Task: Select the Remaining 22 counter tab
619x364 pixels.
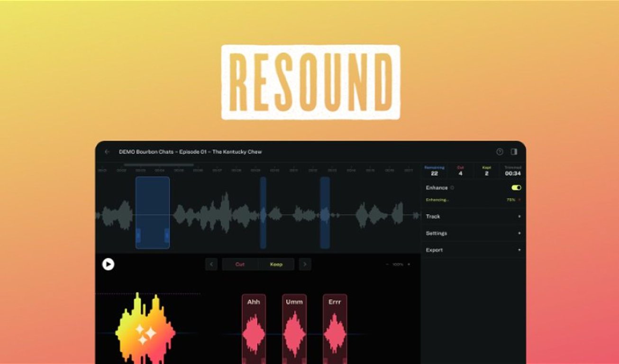Action: click(434, 171)
